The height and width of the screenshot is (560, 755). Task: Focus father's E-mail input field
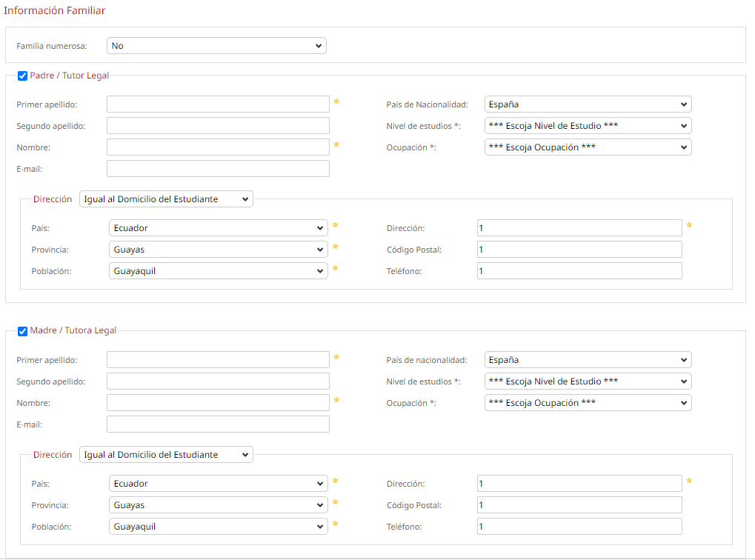click(x=218, y=169)
